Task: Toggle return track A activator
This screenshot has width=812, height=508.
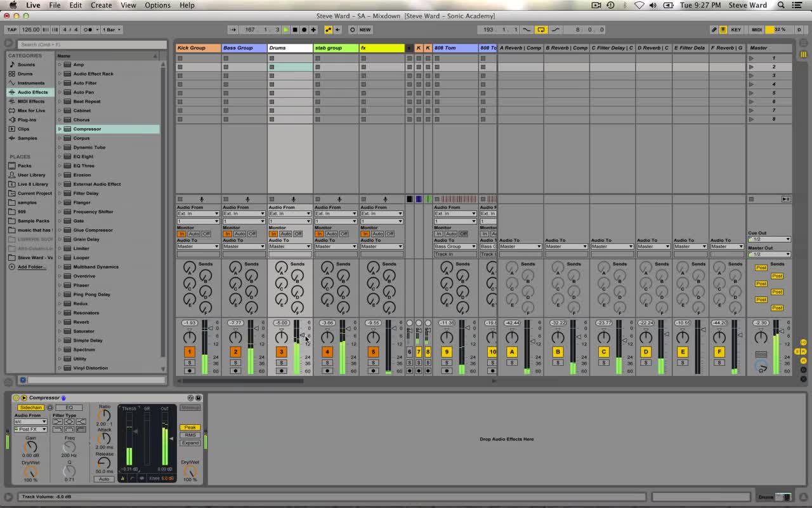Action: coord(512,352)
